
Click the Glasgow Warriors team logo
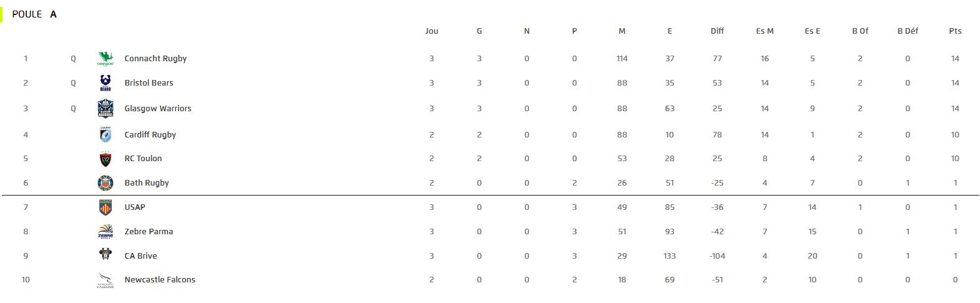[x=106, y=109]
